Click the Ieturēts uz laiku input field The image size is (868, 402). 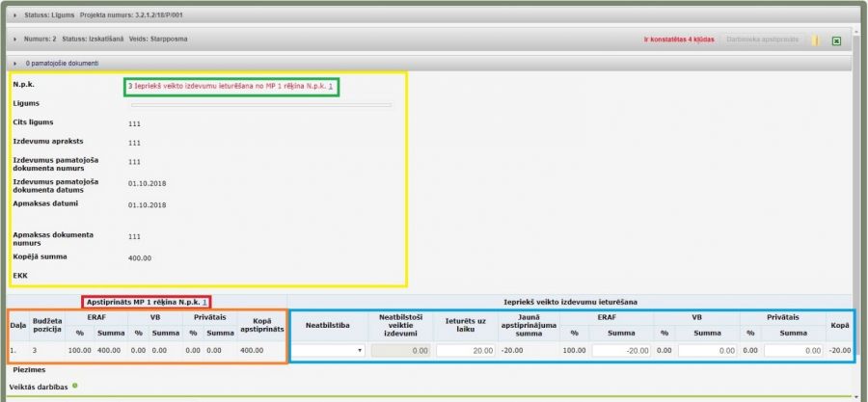[x=466, y=352]
